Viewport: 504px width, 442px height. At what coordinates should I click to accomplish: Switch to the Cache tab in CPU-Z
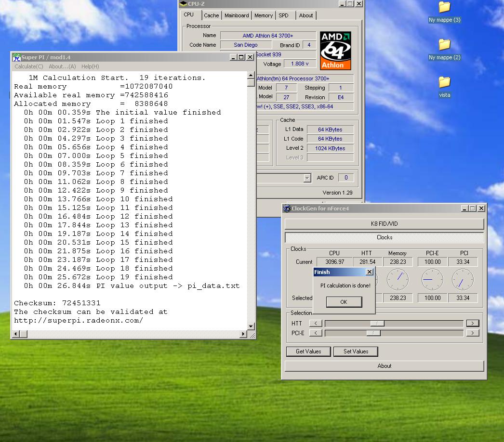point(211,15)
